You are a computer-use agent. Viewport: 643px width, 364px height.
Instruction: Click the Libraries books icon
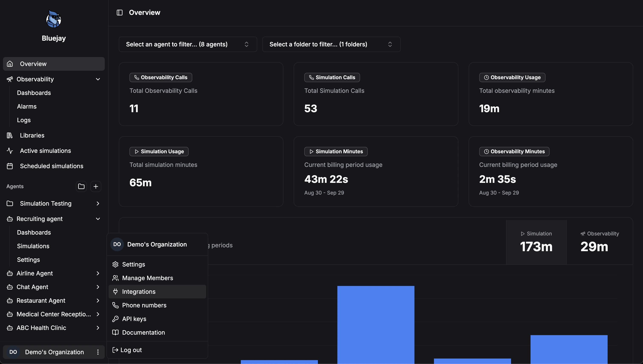[10, 135]
